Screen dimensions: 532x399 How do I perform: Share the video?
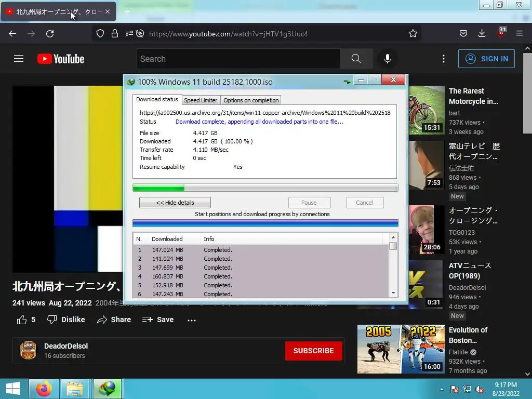(x=114, y=320)
